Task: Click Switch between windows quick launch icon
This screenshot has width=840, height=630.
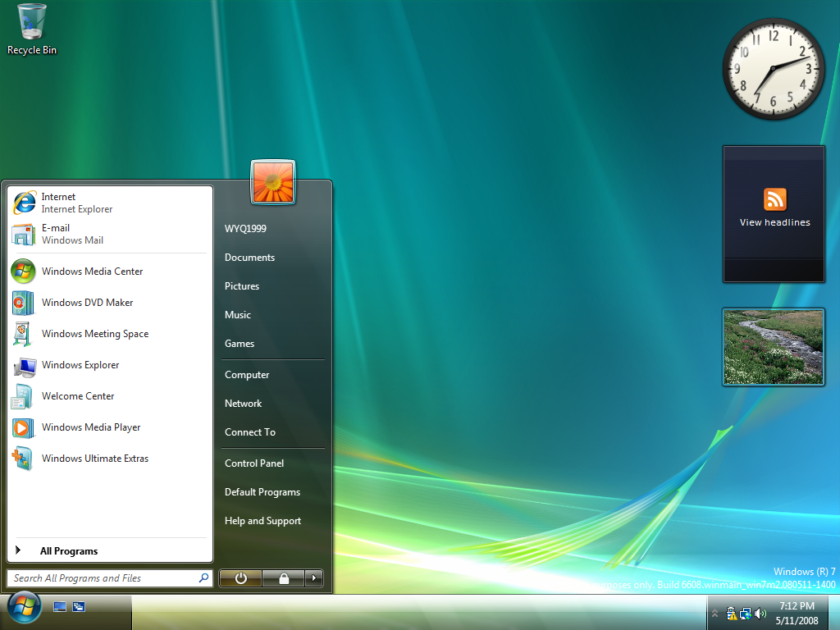Action: point(79,607)
